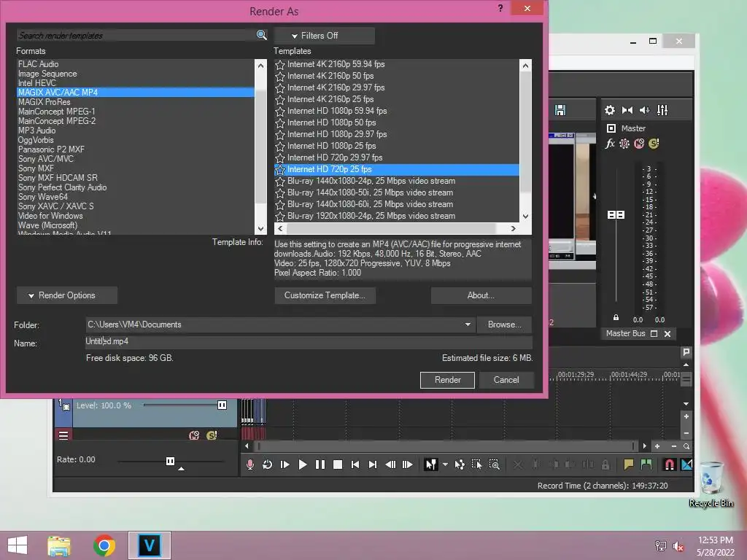Screen dimensions: 747x560
Task: Click the Browse button
Action: pos(505,324)
